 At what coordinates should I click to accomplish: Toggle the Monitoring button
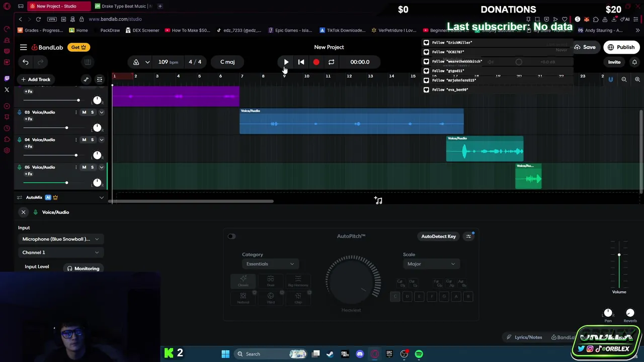coord(84,268)
